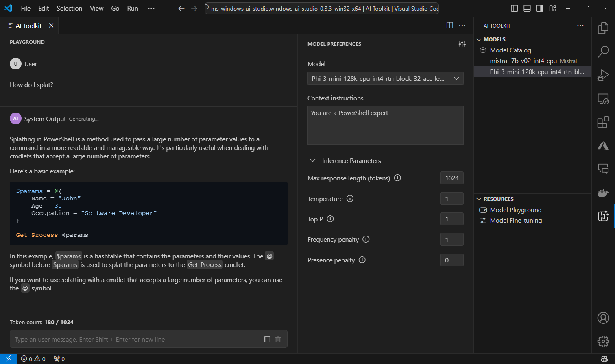Customize layout button in title bar
615x364 pixels.
tap(553, 9)
